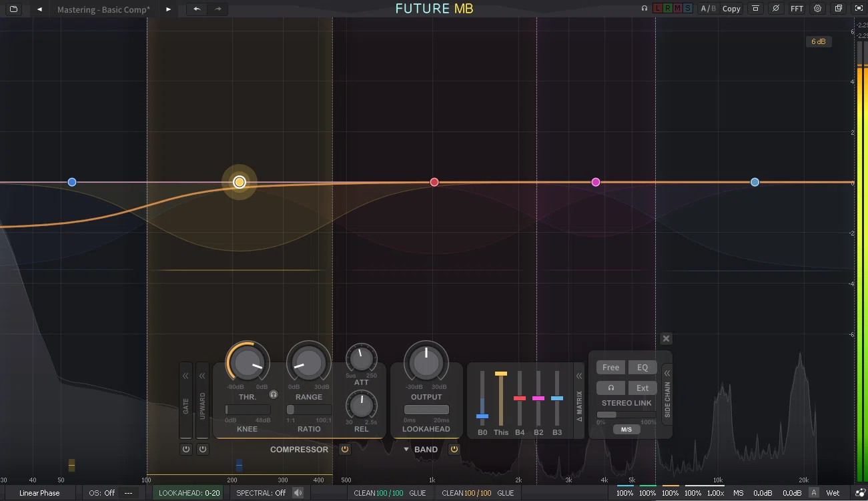Click the overlapping windows icon in top bar
This screenshot has width=868, height=501.
(x=839, y=9)
